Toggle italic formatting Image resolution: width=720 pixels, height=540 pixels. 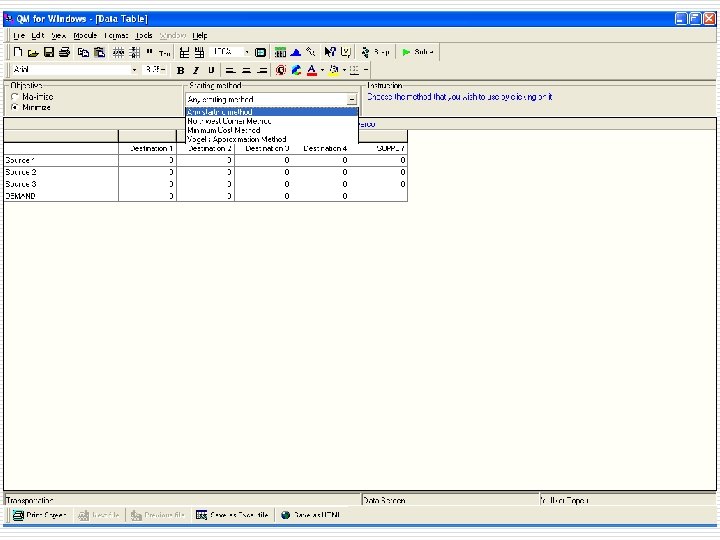[196, 70]
